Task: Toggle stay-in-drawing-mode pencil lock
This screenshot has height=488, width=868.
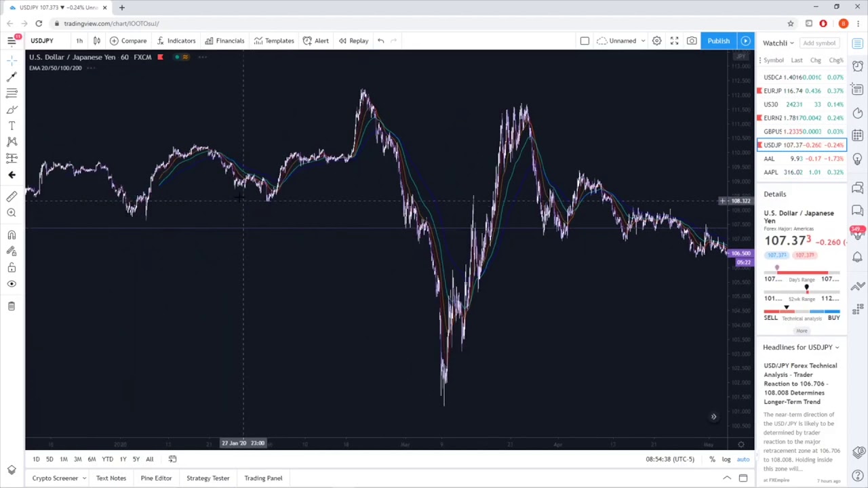Action: [x=12, y=251]
